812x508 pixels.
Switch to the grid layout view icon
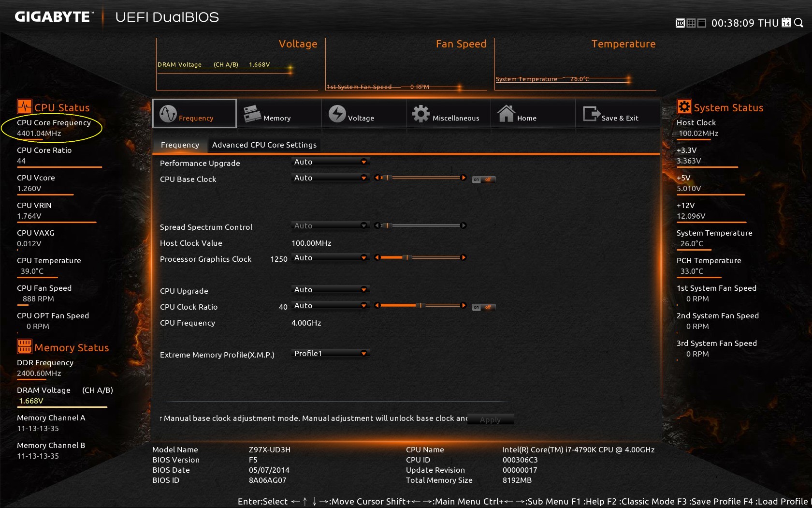click(x=691, y=23)
